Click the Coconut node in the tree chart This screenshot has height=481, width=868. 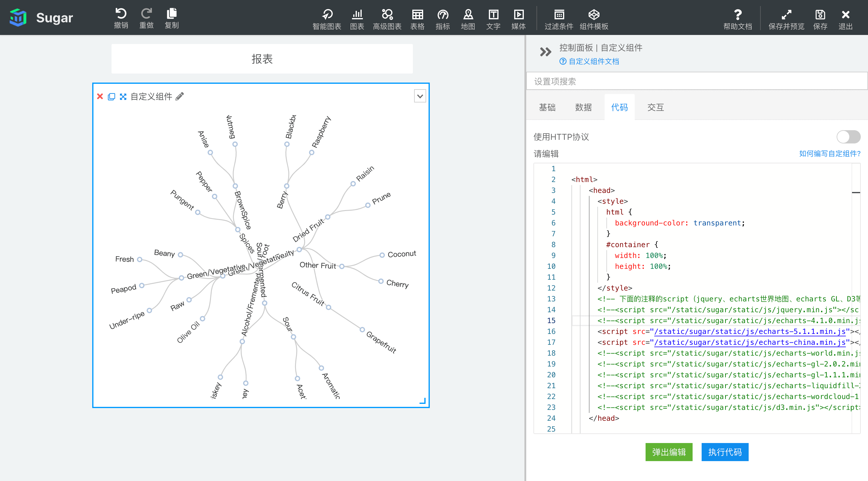pyautogui.click(x=382, y=255)
